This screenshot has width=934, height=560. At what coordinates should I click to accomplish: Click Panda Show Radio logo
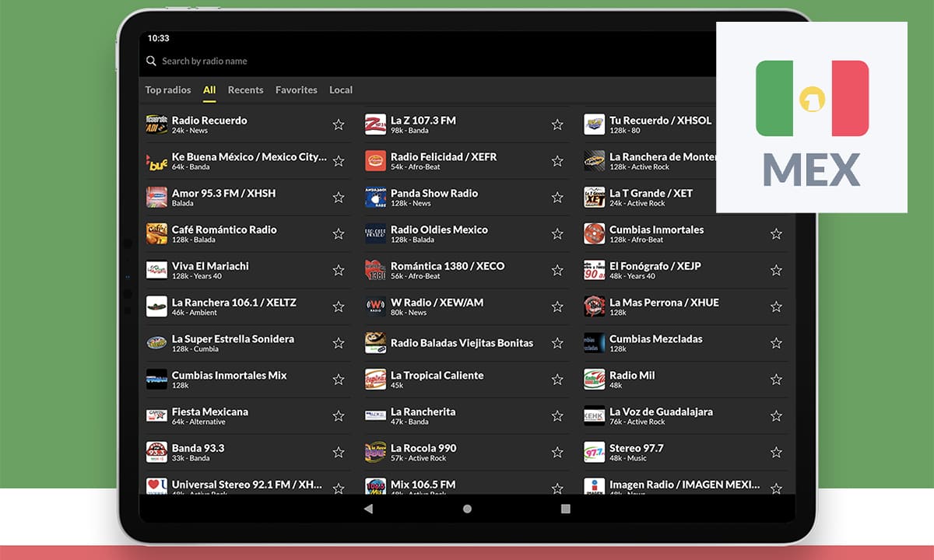point(376,198)
